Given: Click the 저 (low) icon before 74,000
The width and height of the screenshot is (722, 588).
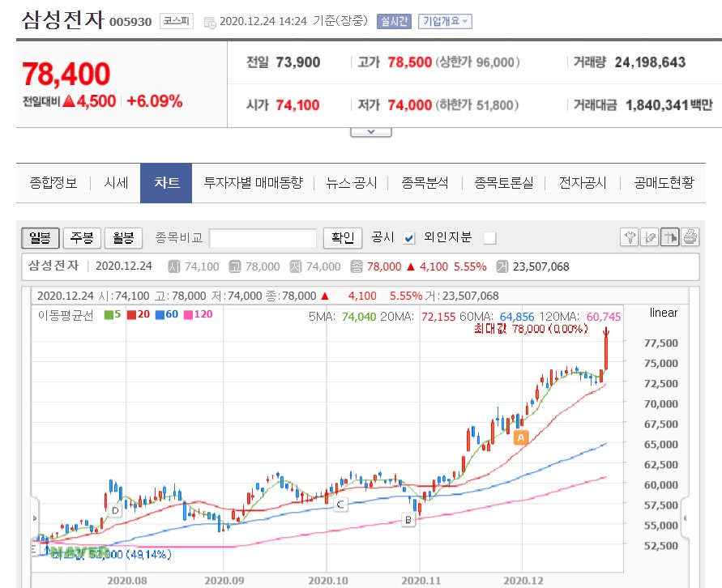Looking at the screenshot, I should (x=296, y=266).
